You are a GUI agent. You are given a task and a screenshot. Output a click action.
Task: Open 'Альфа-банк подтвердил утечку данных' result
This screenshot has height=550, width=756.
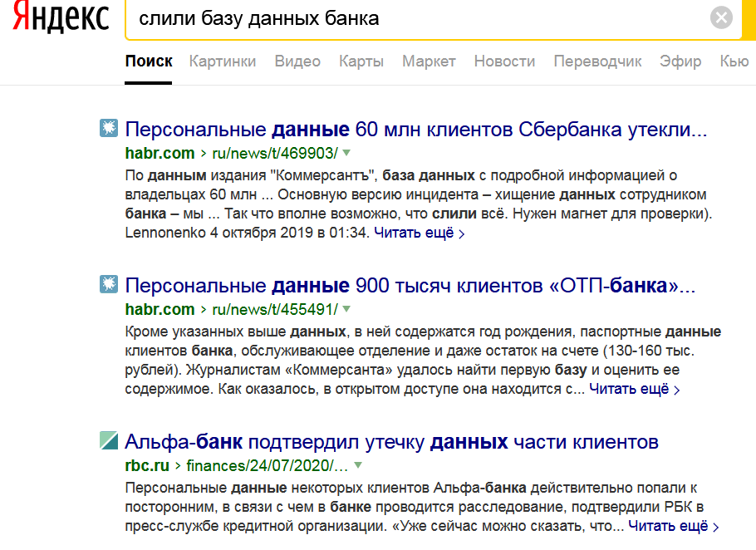point(391,441)
